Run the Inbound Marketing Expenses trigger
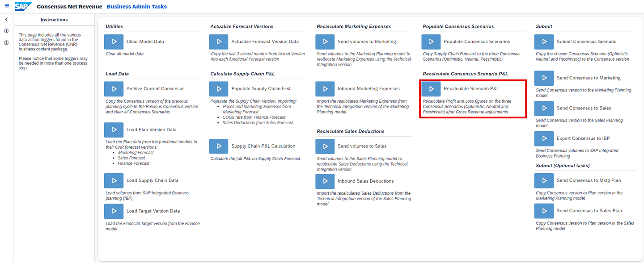644x263 pixels. click(x=325, y=89)
